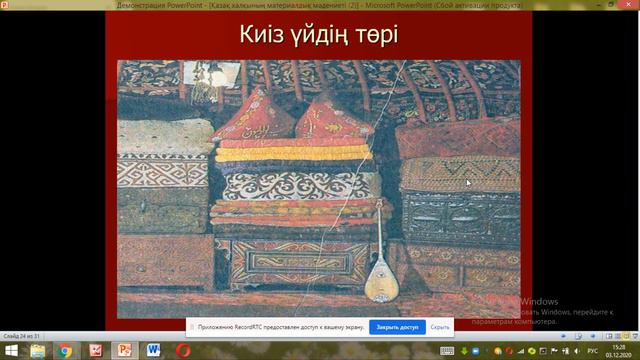Switch input language 'РУС' indicator
Viewport: 640px width, 360px height.
[x=592, y=351]
